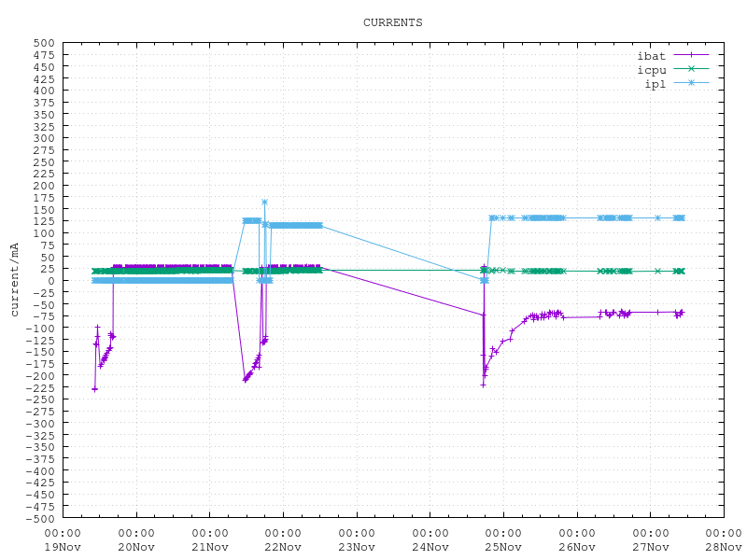Click the current/mA y-axis label

(x=15, y=279)
